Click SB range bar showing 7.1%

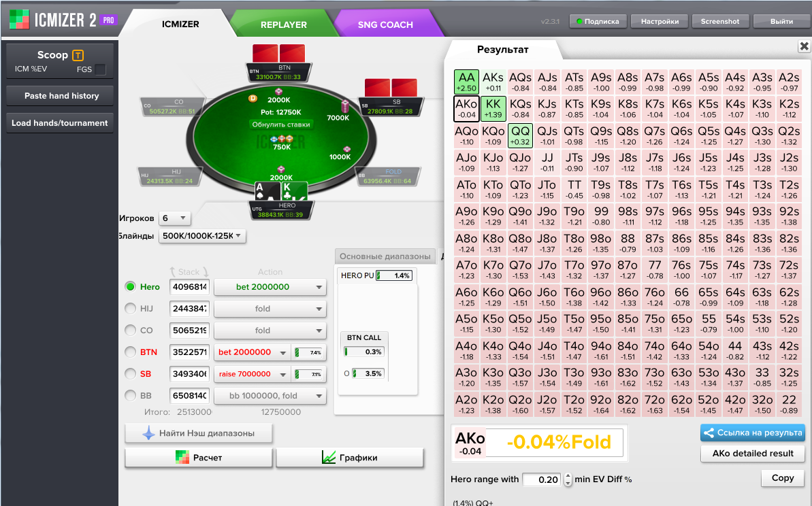click(x=308, y=374)
